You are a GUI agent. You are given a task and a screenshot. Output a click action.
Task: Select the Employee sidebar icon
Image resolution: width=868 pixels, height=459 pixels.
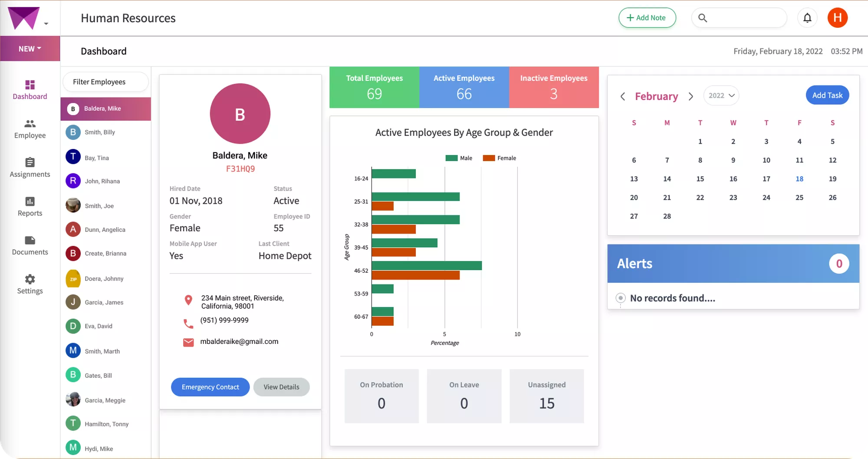tap(30, 129)
